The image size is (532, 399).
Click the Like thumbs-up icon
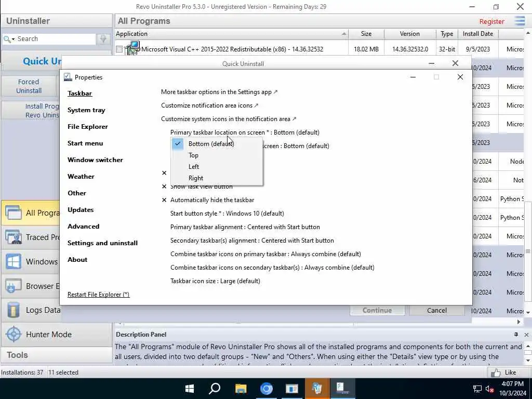pos(495,373)
